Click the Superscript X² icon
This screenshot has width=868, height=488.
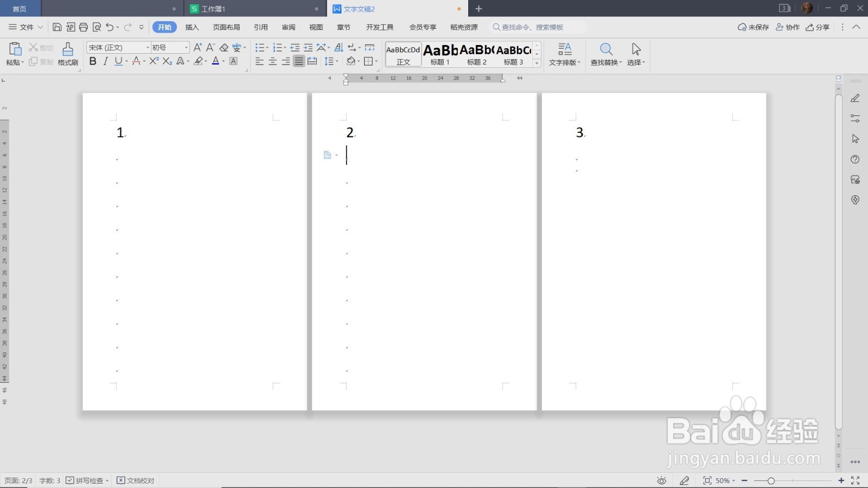pos(154,61)
